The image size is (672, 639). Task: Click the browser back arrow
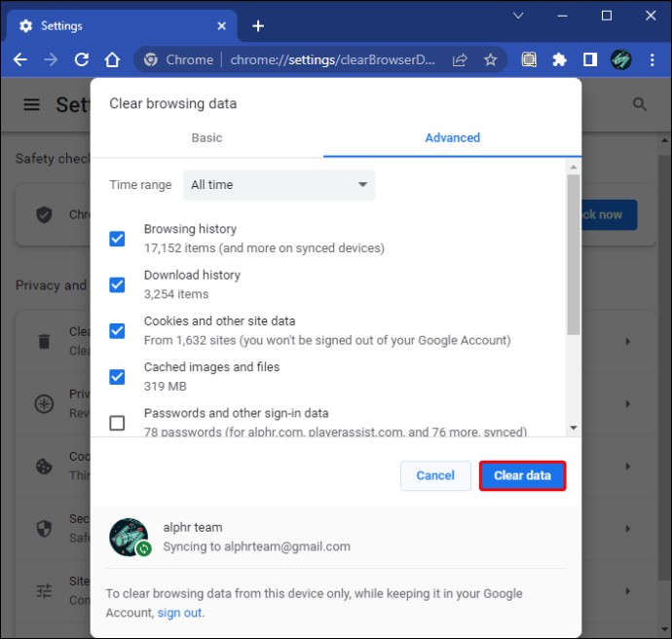[20, 59]
